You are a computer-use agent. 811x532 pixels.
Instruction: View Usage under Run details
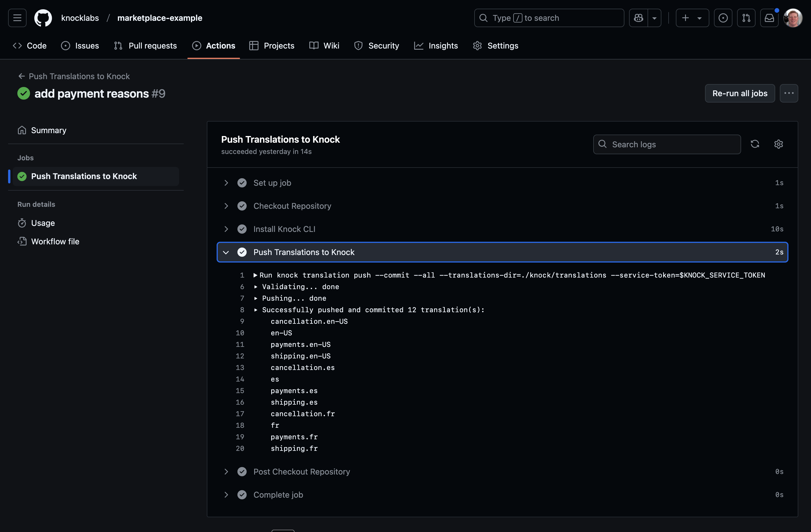43,223
